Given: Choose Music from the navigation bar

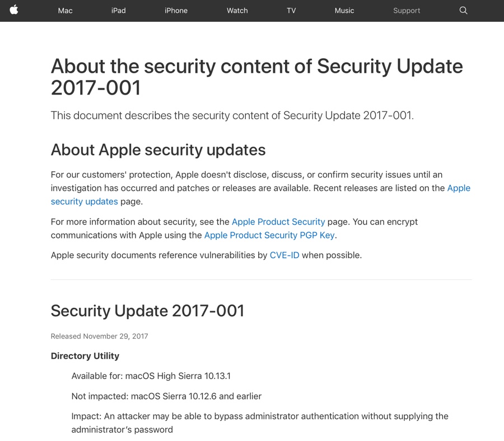Looking at the screenshot, I should (x=344, y=11).
